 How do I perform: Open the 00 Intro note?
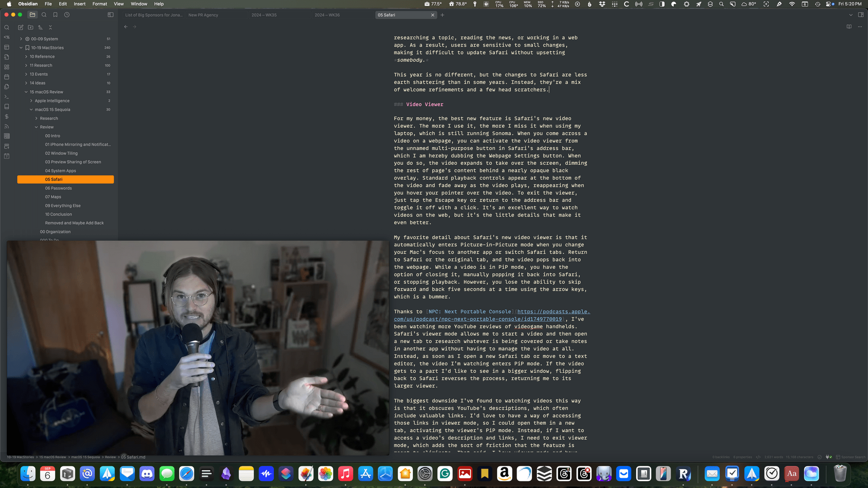point(66,136)
